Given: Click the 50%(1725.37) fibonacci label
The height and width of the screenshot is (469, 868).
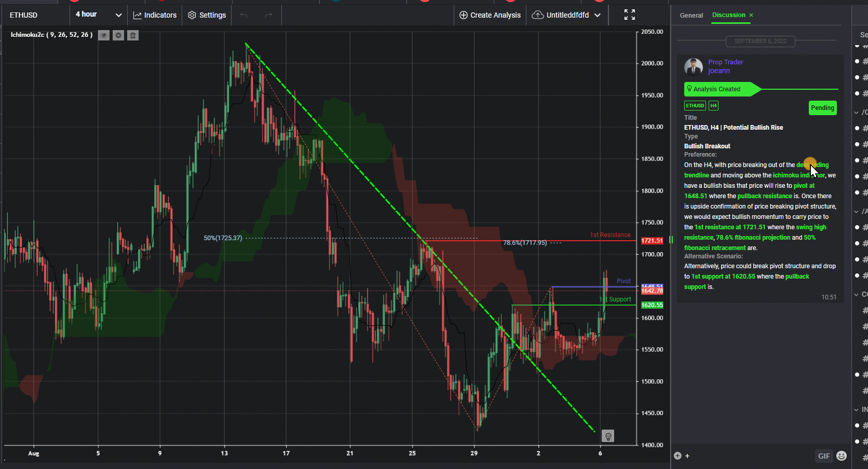Looking at the screenshot, I should (223, 238).
